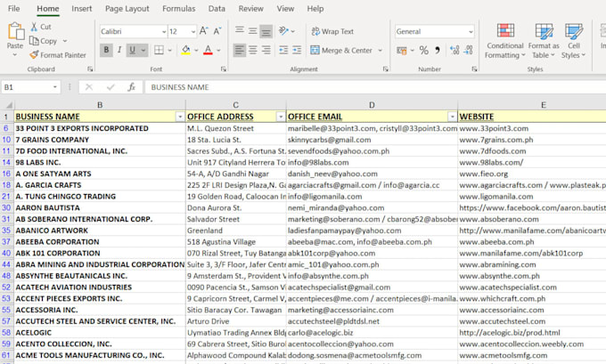Select cell info@98labs.com

(x=372, y=163)
